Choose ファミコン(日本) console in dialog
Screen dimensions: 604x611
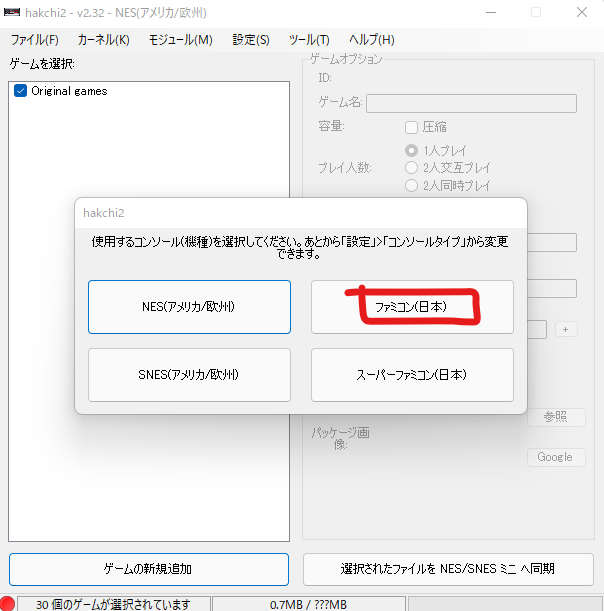pos(412,307)
